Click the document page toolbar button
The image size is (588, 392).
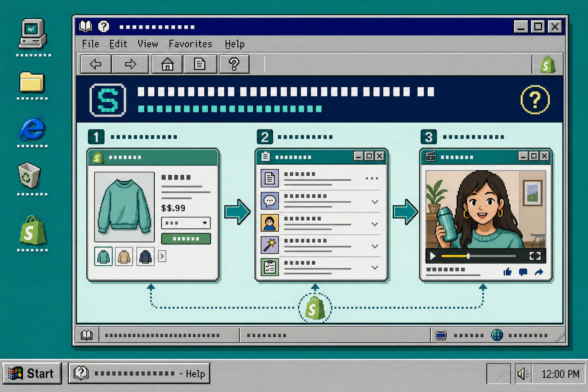coord(200,64)
